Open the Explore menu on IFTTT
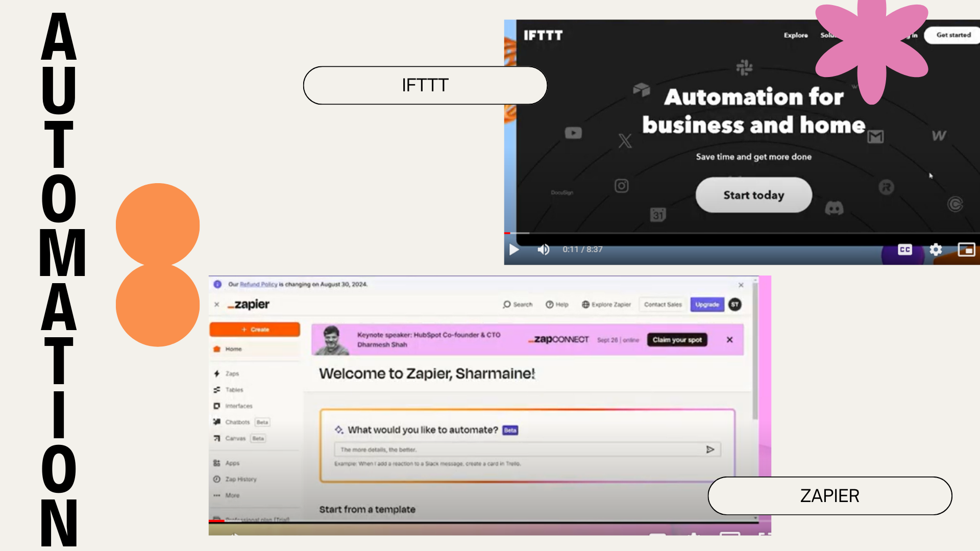This screenshot has width=980, height=551. click(796, 35)
